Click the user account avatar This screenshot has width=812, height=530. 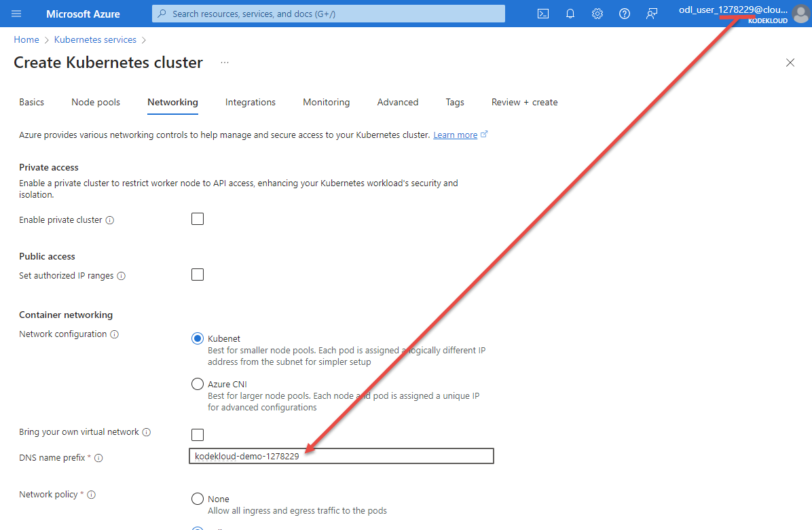pos(800,14)
